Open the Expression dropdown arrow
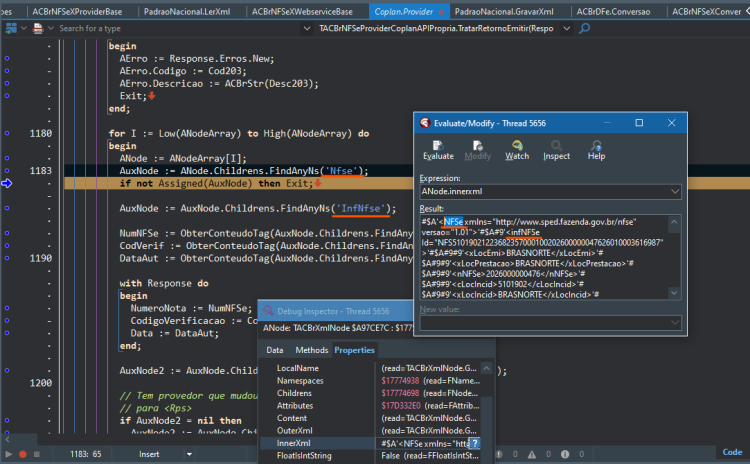750x464 pixels. [x=674, y=191]
